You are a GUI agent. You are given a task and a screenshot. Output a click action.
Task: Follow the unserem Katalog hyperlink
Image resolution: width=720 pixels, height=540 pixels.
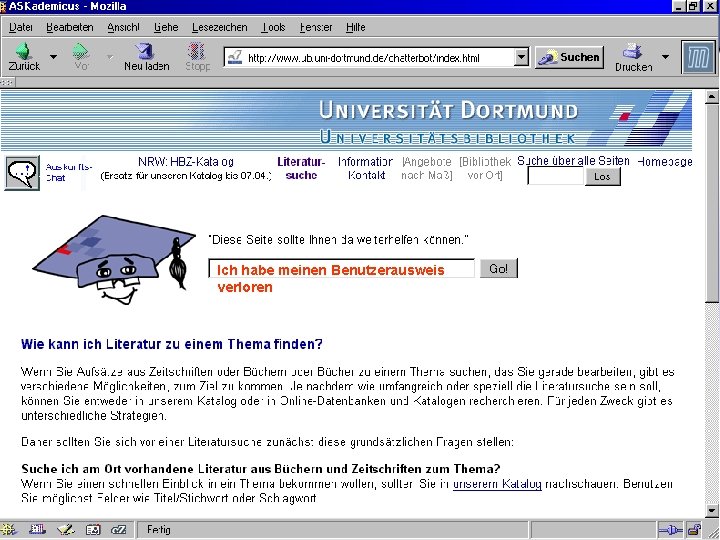497,484
